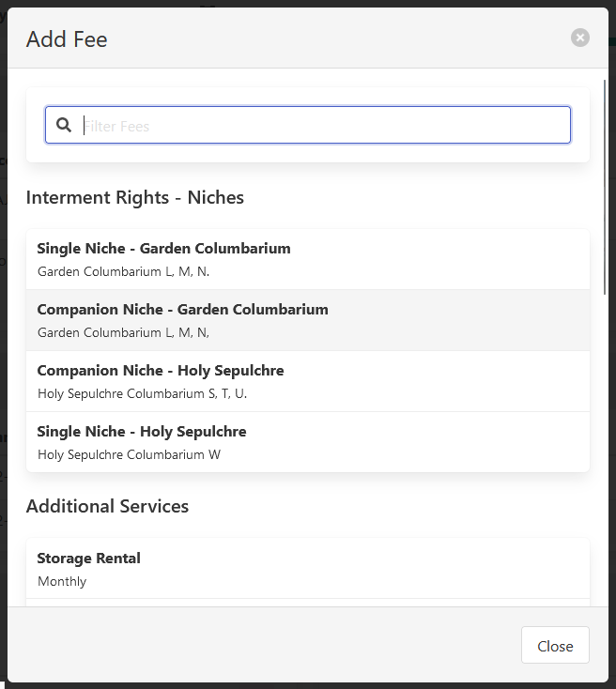616x689 pixels.
Task: Add the Single Niche - Holy Sepulchre fee
Action: [141, 432]
